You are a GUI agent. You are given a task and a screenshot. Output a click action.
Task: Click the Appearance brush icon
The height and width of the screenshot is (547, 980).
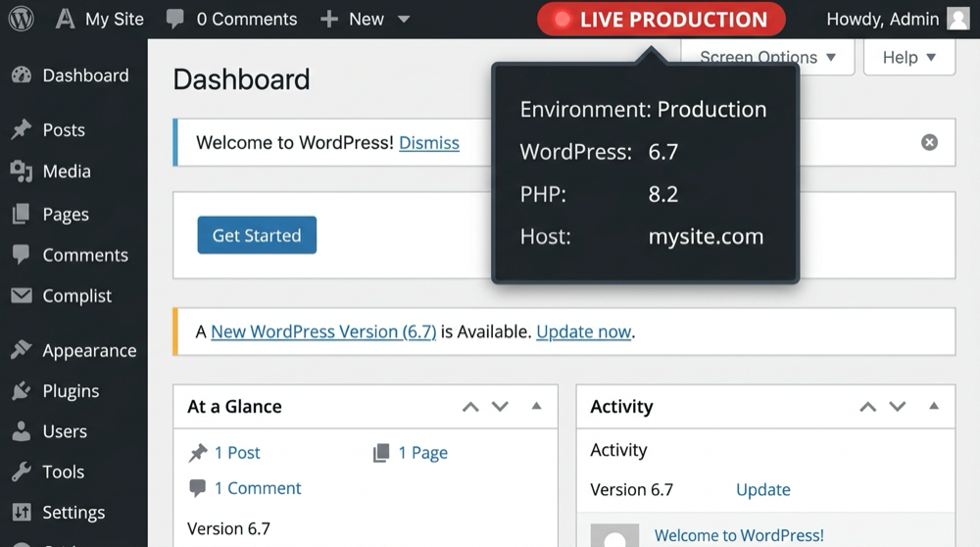[x=22, y=349]
